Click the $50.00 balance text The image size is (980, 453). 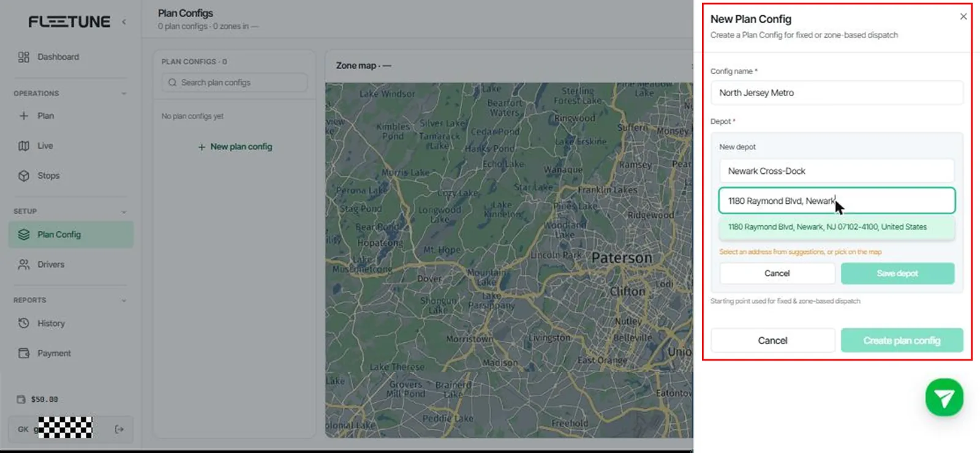pos(45,399)
